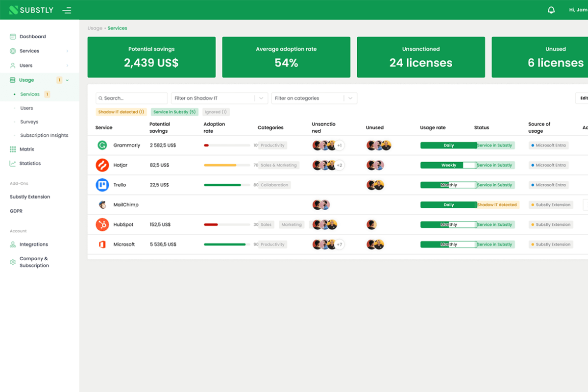The height and width of the screenshot is (392, 588).
Task: Click MailChimp Shadow IT detected status badge
Action: (x=497, y=205)
